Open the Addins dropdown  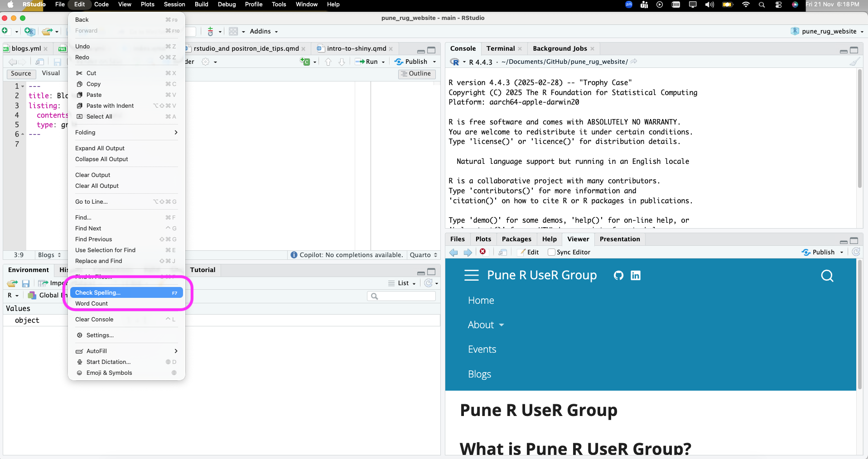click(264, 31)
